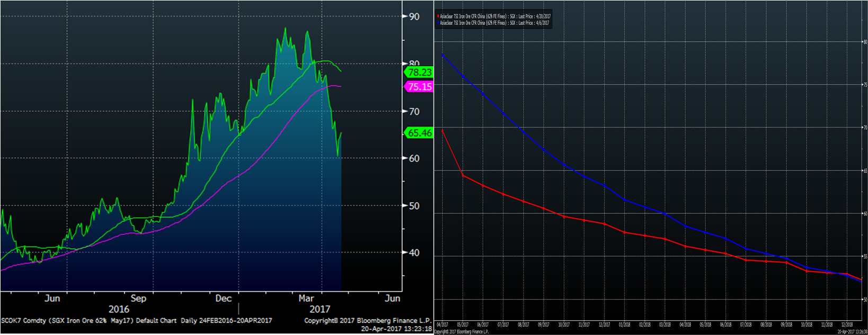Click the 2017 year label

click(320, 309)
